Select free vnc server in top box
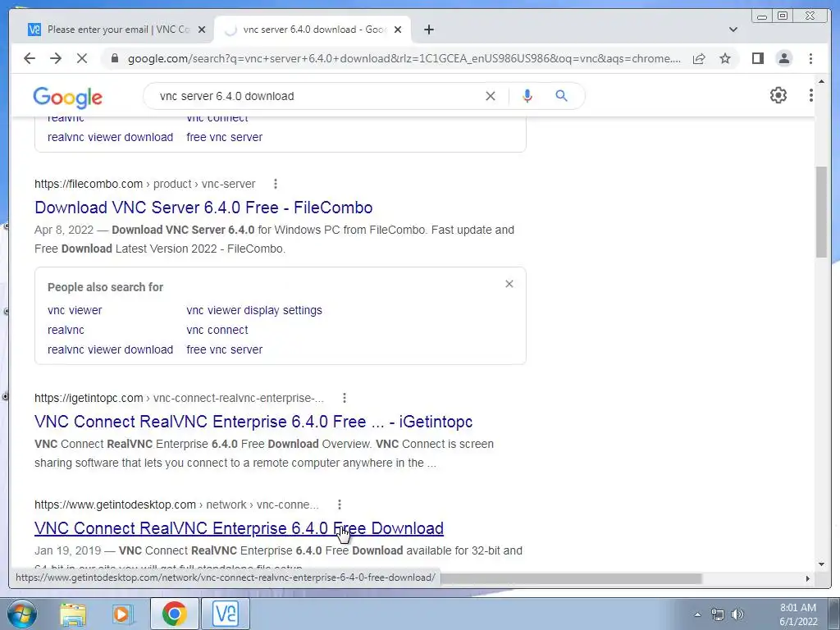 pyautogui.click(x=225, y=137)
